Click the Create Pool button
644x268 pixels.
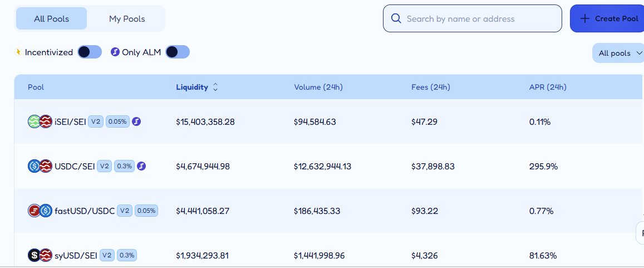(607, 18)
